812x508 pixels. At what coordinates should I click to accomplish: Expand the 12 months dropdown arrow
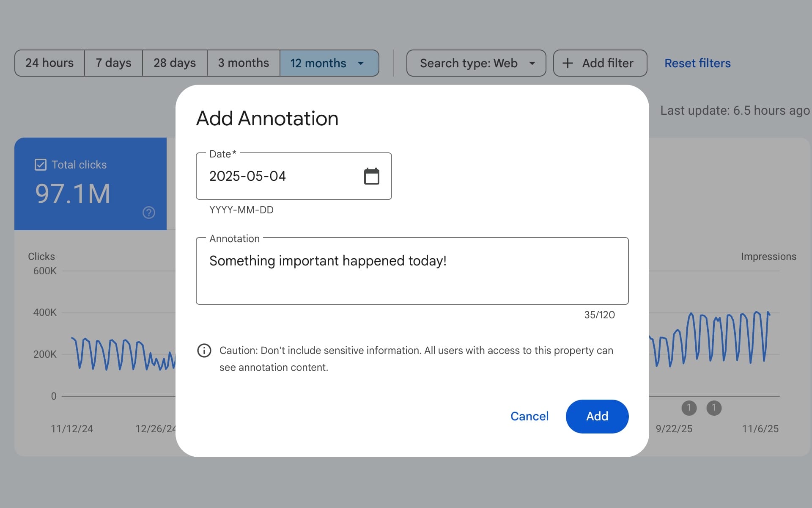(360, 63)
